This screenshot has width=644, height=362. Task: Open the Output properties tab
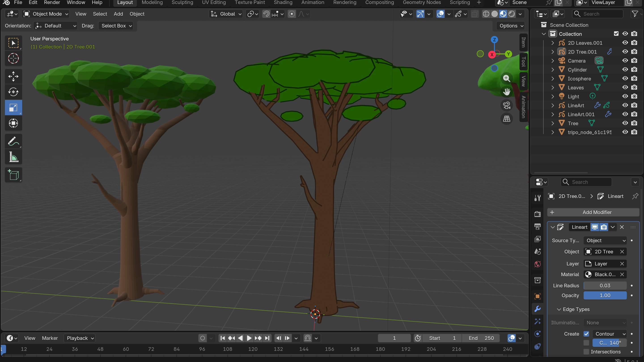538,227
